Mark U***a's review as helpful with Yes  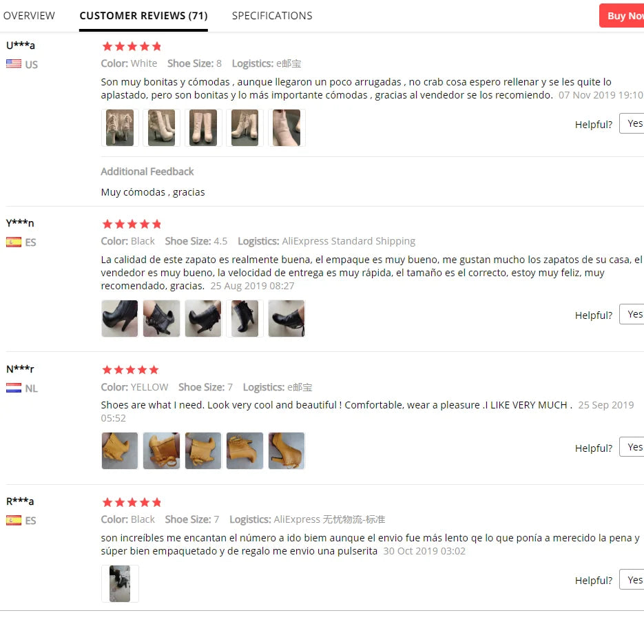point(632,123)
